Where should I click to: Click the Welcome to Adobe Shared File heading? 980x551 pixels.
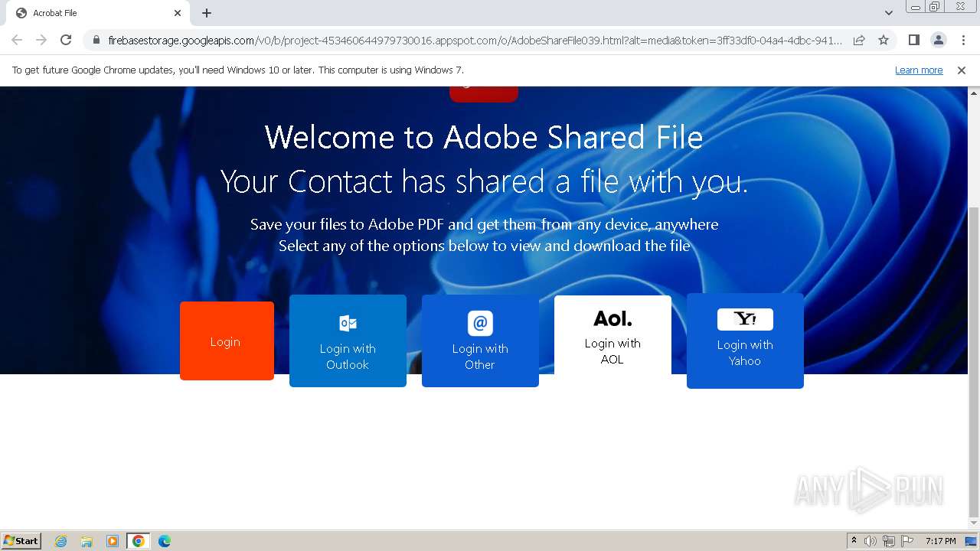[484, 138]
